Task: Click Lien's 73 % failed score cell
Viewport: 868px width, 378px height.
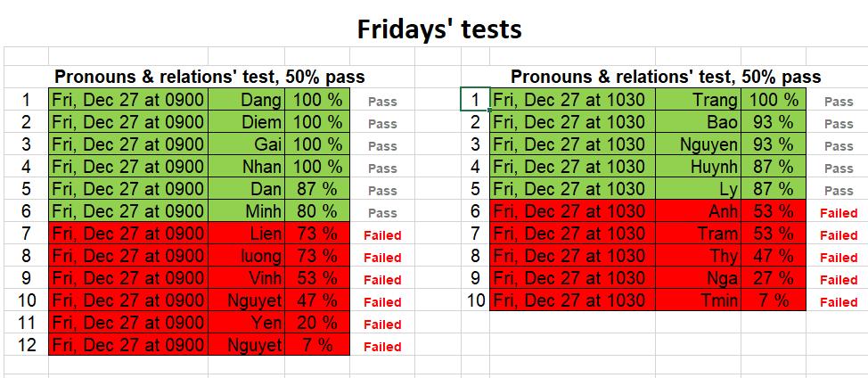Action: pos(317,233)
